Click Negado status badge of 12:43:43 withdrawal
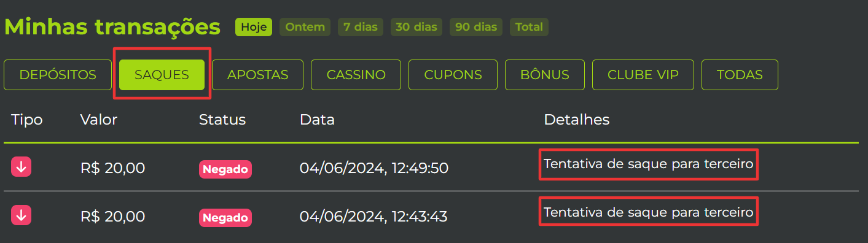This screenshot has width=868, height=243. click(x=225, y=217)
